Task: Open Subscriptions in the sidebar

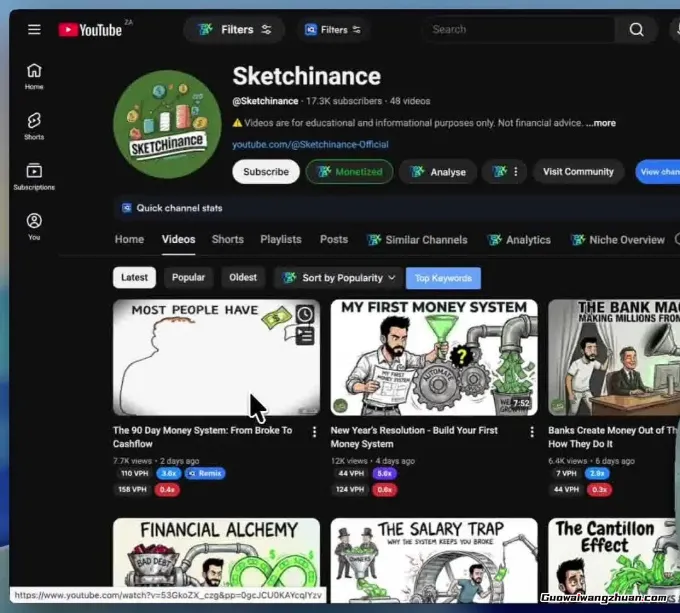Action: (34, 177)
